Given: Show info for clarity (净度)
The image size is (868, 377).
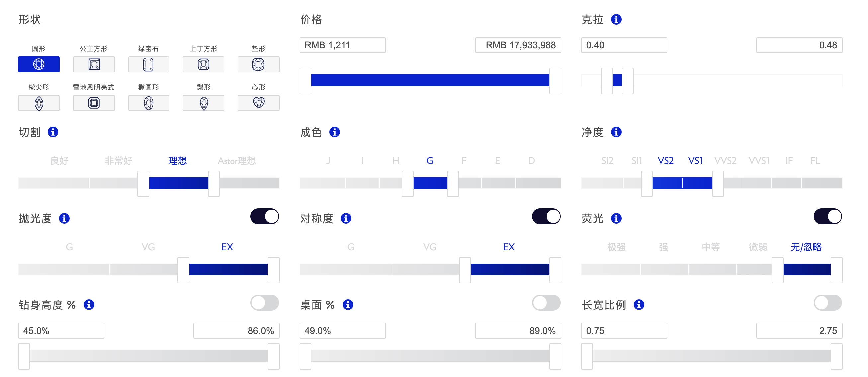Looking at the screenshot, I should [x=616, y=132].
